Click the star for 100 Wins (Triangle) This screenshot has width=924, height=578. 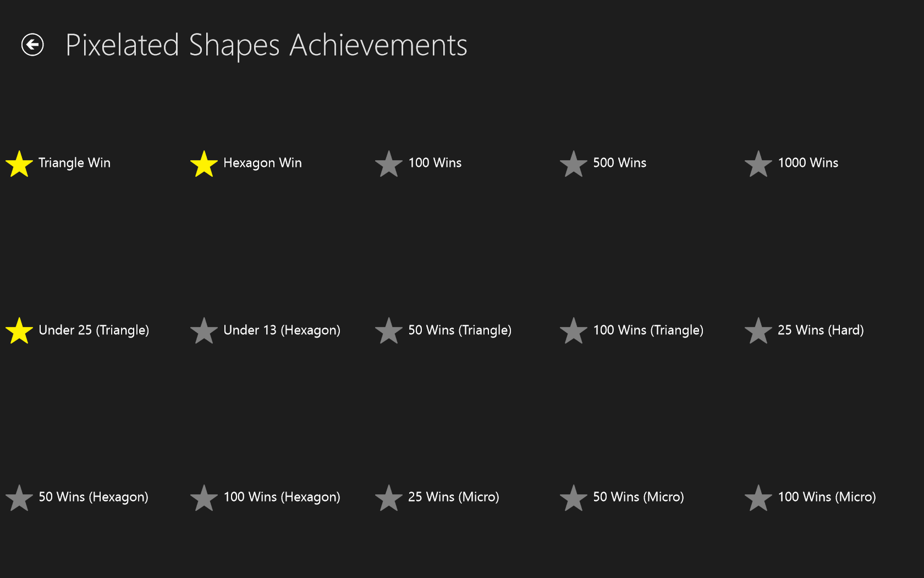(x=574, y=331)
